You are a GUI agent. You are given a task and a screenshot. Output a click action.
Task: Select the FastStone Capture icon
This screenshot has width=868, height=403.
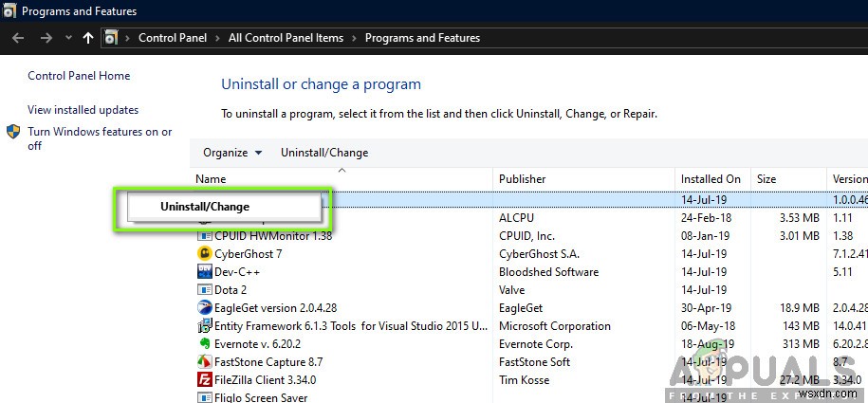[204, 362]
